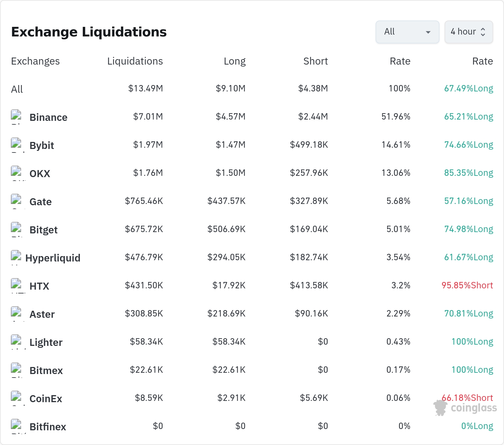Sort by the Liquidations column header
Viewport: 504px width, 445px height.
(135, 61)
